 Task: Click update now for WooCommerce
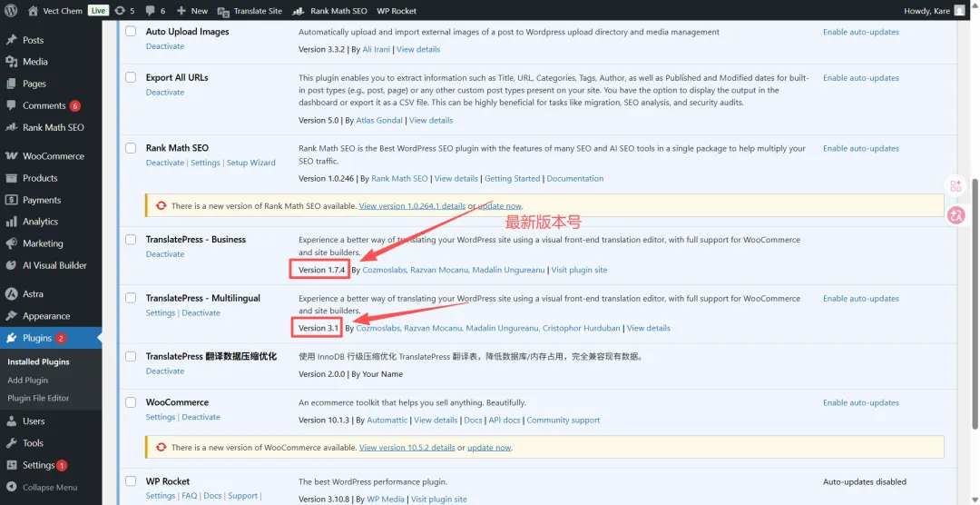coord(489,448)
